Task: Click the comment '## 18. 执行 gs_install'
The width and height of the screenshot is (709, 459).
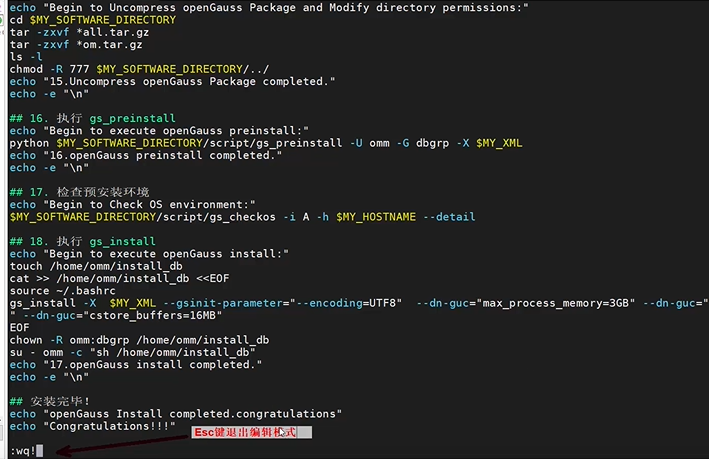Action: coord(83,242)
